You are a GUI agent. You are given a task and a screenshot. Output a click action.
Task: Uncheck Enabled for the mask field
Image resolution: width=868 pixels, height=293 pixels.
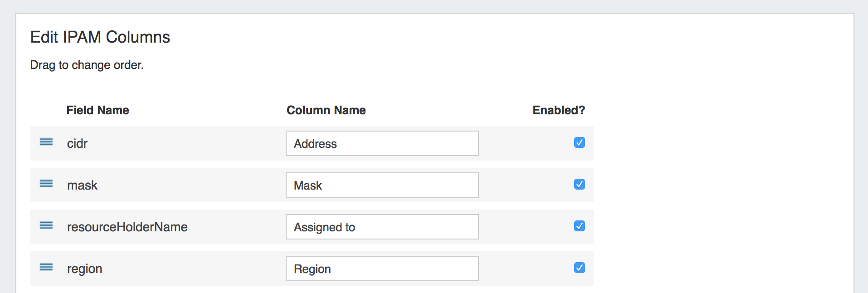click(579, 185)
